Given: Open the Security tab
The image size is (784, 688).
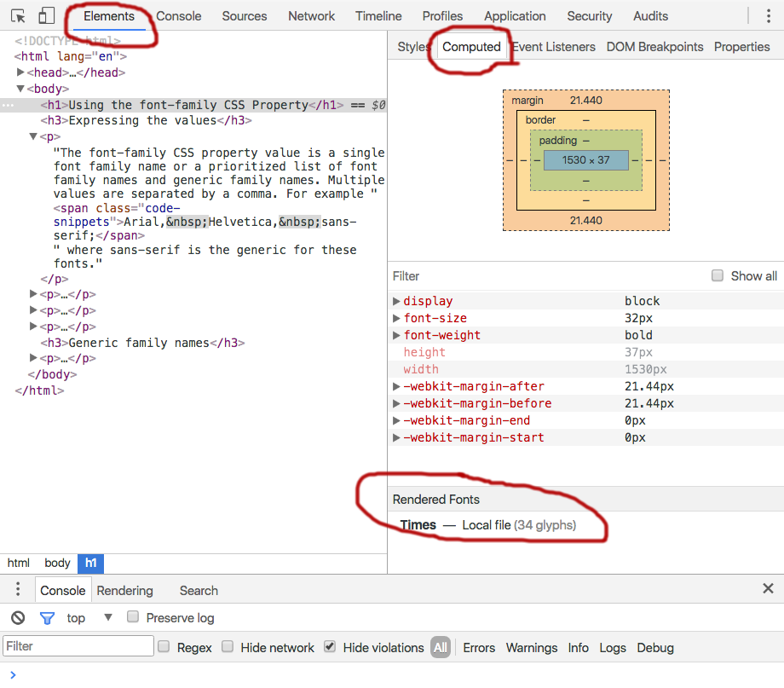Looking at the screenshot, I should coord(589,16).
